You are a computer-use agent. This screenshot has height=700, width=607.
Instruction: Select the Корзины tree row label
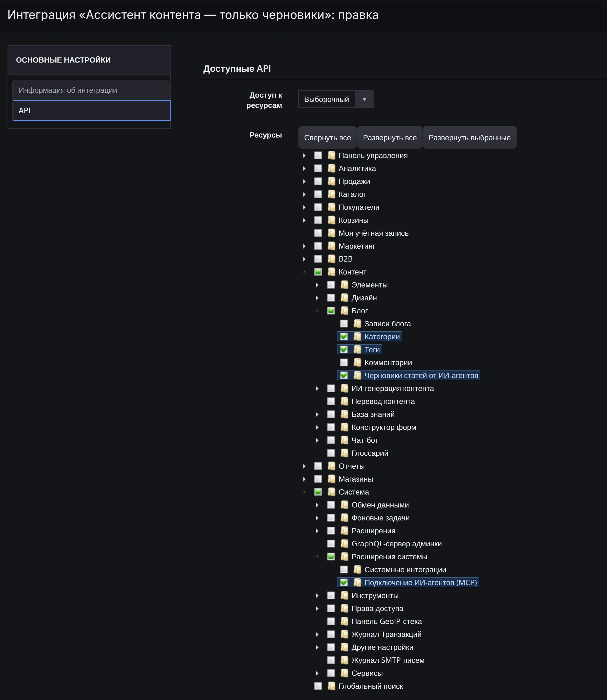[x=353, y=220]
